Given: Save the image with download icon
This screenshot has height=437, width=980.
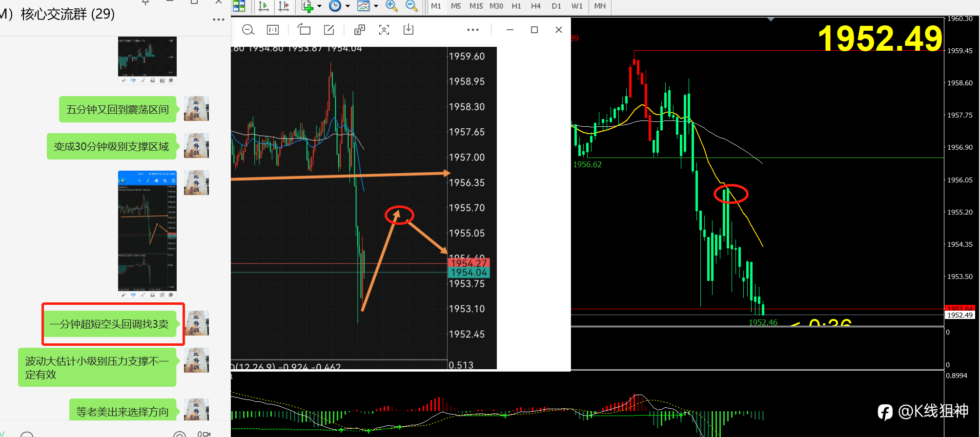Looking at the screenshot, I should [408, 30].
